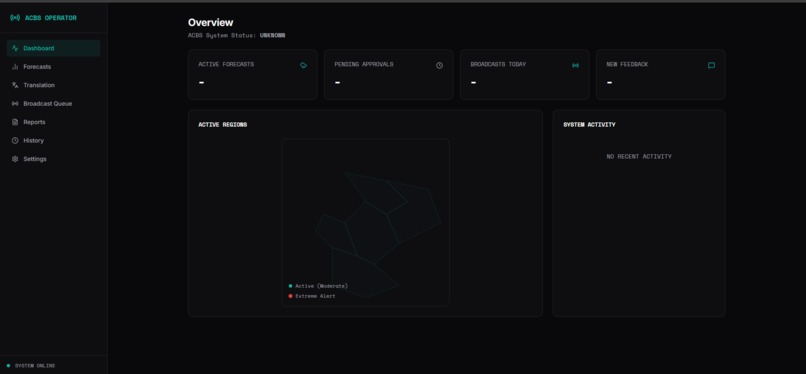Image resolution: width=806 pixels, height=374 pixels.
Task: Click the ACTIVE REGIONS panel title
Action: pyautogui.click(x=223, y=124)
